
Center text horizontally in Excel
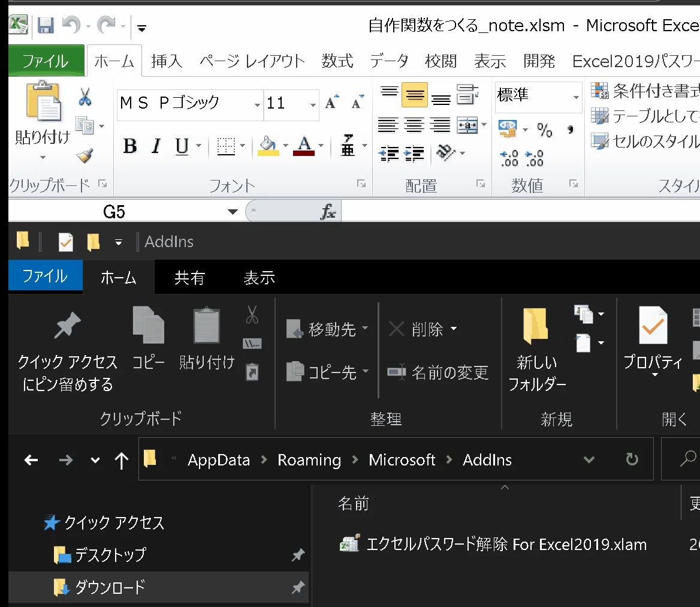tap(414, 125)
